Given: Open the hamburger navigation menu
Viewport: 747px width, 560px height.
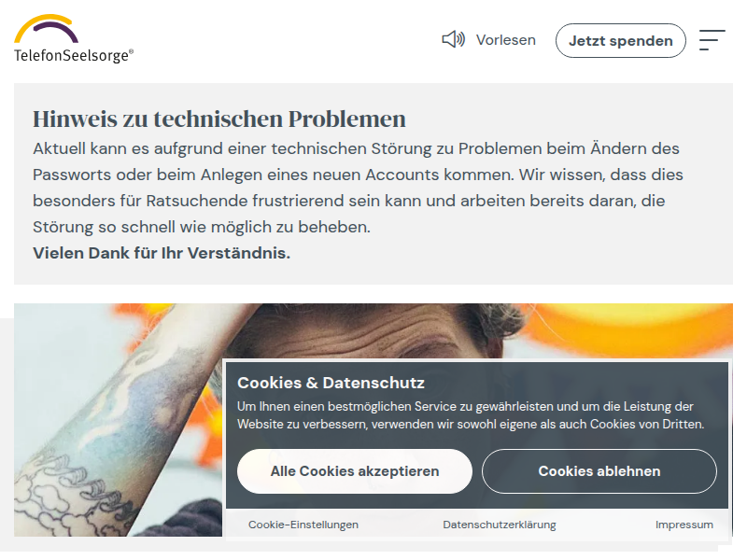Looking at the screenshot, I should point(712,40).
